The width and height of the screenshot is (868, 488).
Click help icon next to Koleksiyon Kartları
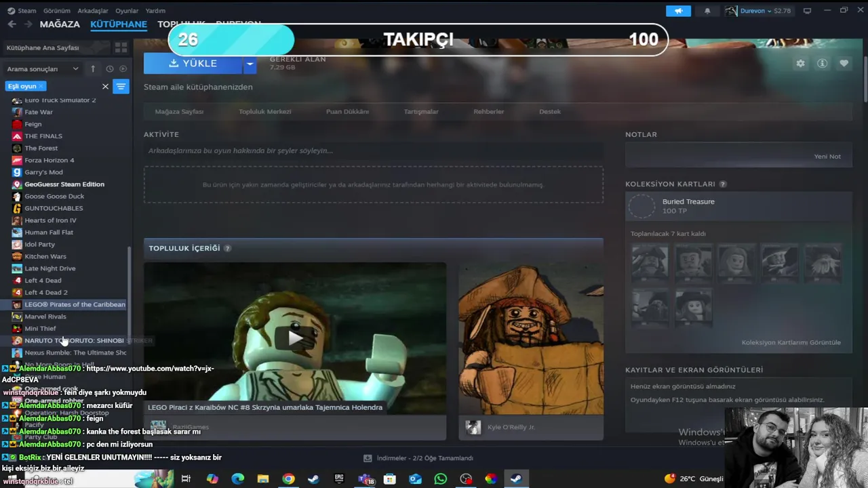tap(723, 184)
